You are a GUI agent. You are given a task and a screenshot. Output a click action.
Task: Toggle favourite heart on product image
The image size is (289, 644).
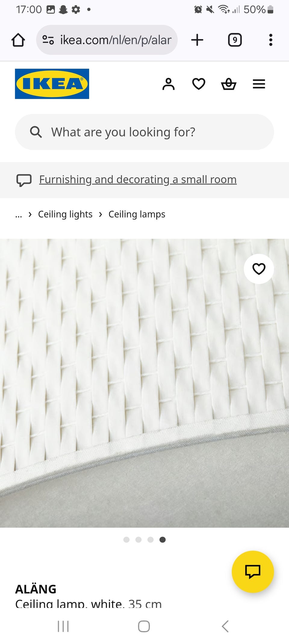(259, 269)
